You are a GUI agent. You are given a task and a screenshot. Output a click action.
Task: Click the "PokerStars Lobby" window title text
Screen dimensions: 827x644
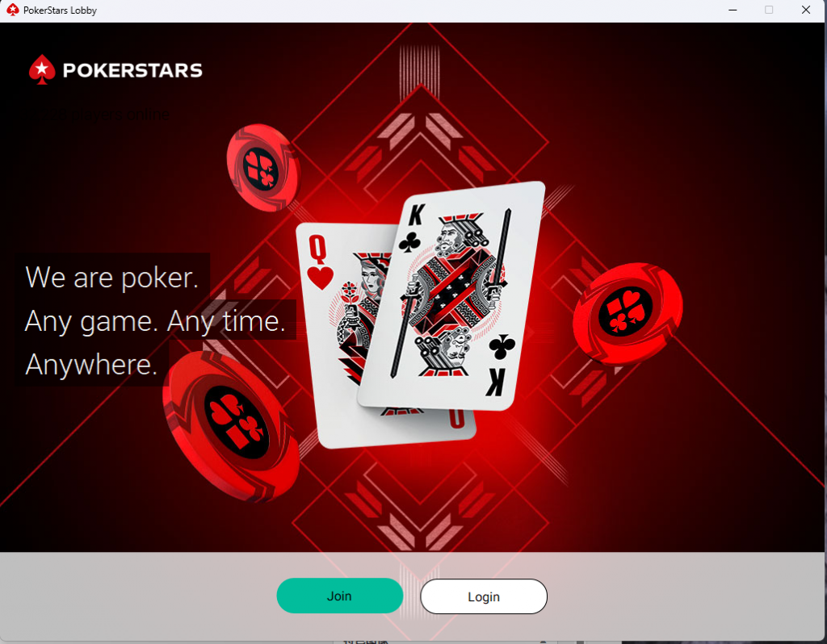pyautogui.click(x=60, y=10)
